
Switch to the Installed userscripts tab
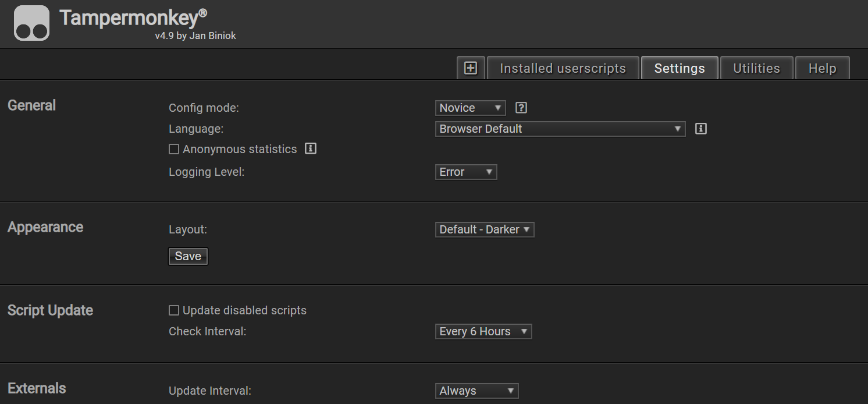563,68
